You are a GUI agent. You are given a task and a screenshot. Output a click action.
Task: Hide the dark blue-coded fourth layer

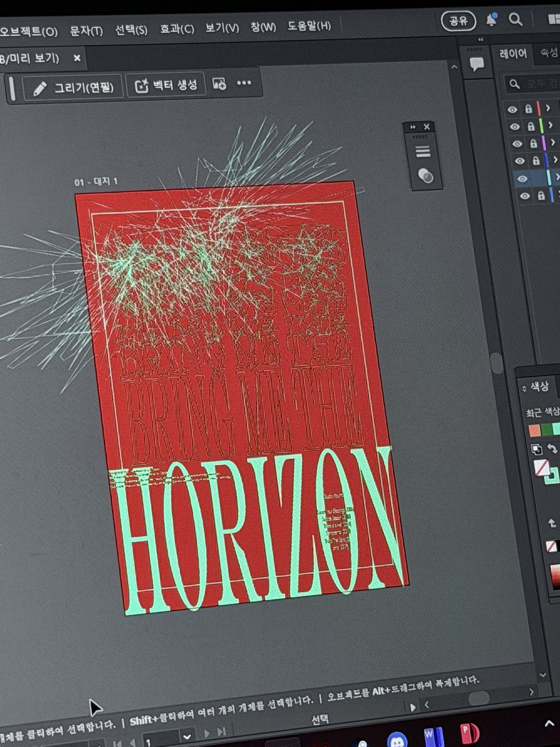point(520,161)
